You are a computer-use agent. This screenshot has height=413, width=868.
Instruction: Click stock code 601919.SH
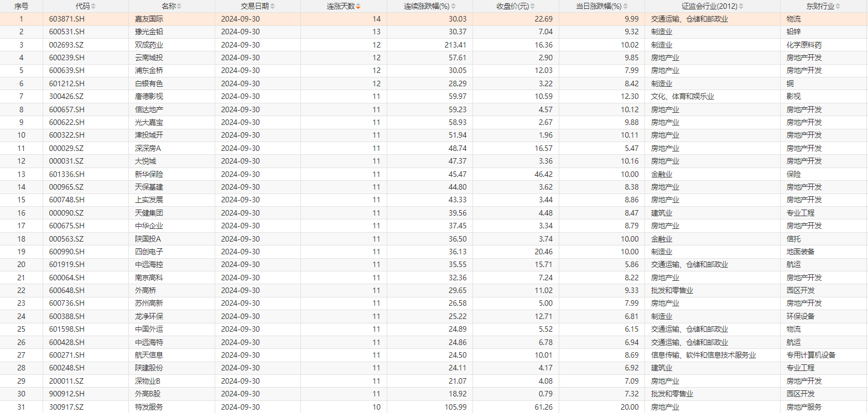67,264
